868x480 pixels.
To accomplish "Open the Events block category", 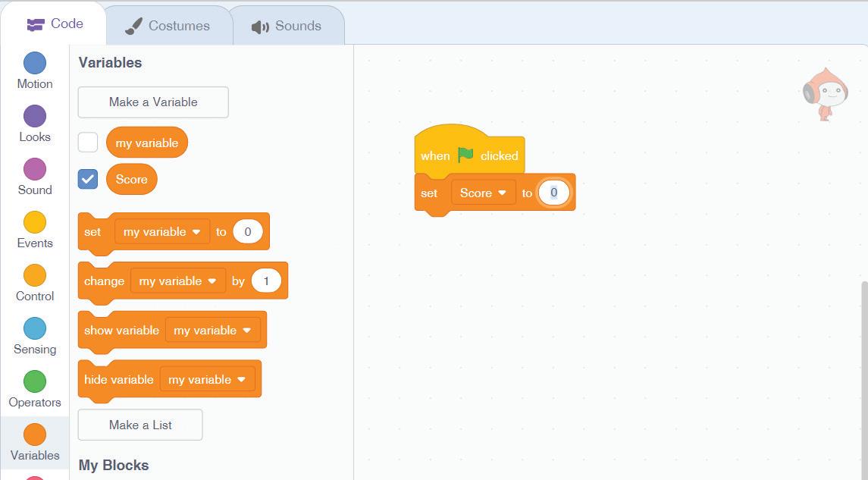I will click(x=35, y=231).
